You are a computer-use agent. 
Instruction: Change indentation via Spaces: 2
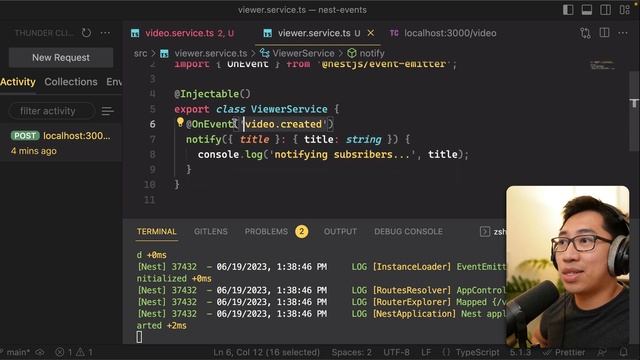coord(351,352)
